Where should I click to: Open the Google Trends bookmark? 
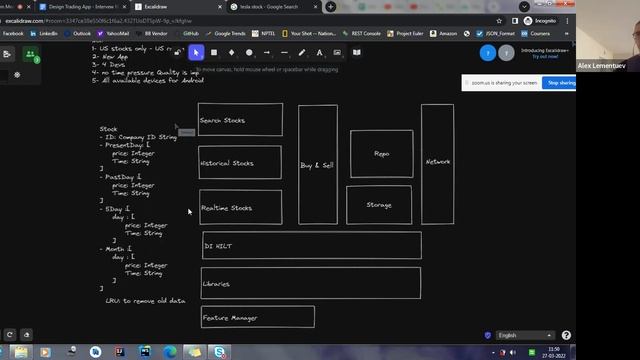click(x=226, y=33)
